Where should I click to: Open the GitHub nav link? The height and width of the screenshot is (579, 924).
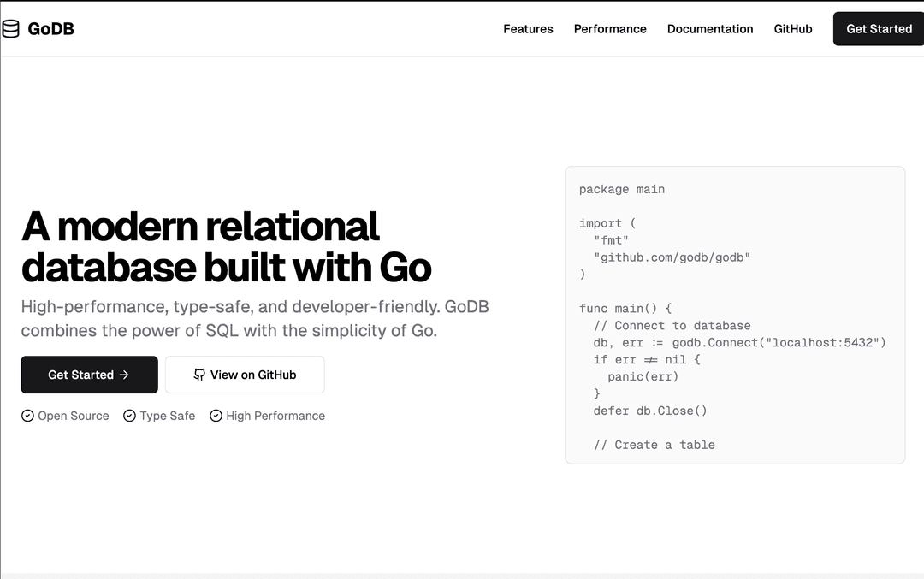[792, 29]
